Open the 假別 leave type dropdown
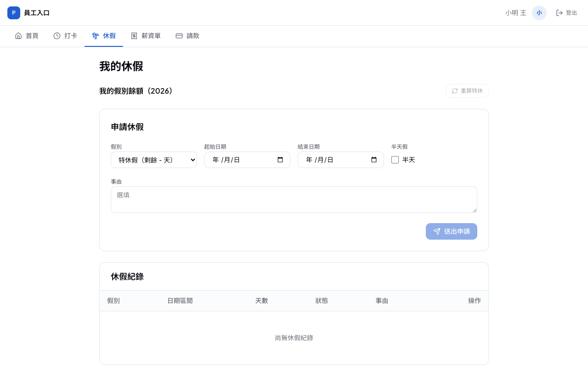This screenshot has height=376, width=588. click(x=154, y=160)
